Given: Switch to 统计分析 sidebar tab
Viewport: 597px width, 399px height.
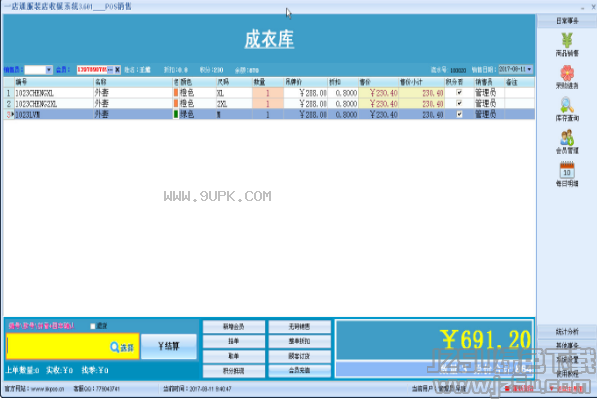Looking at the screenshot, I should 567,332.
